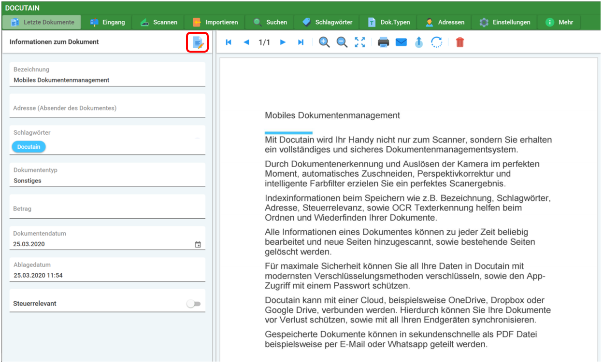Click the Dokumentendatum date value
Image resolution: width=603 pixels, height=364 pixels.
point(29,244)
